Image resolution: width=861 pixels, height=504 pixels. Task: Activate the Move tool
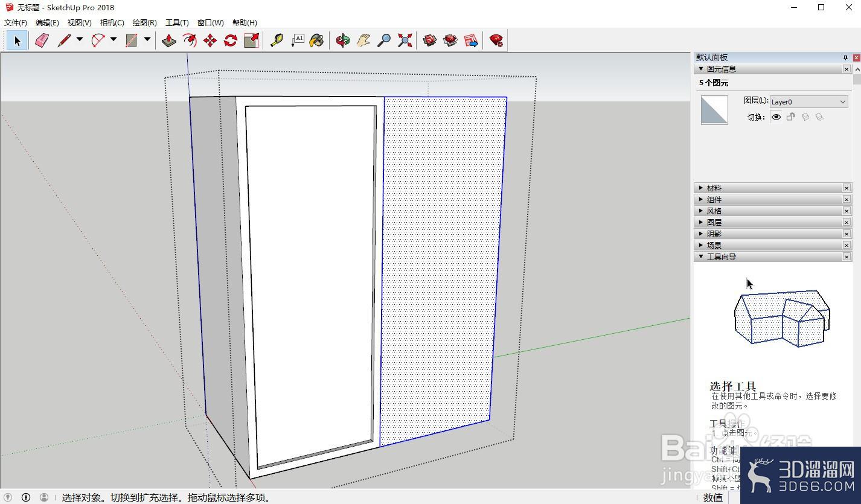pyautogui.click(x=210, y=40)
